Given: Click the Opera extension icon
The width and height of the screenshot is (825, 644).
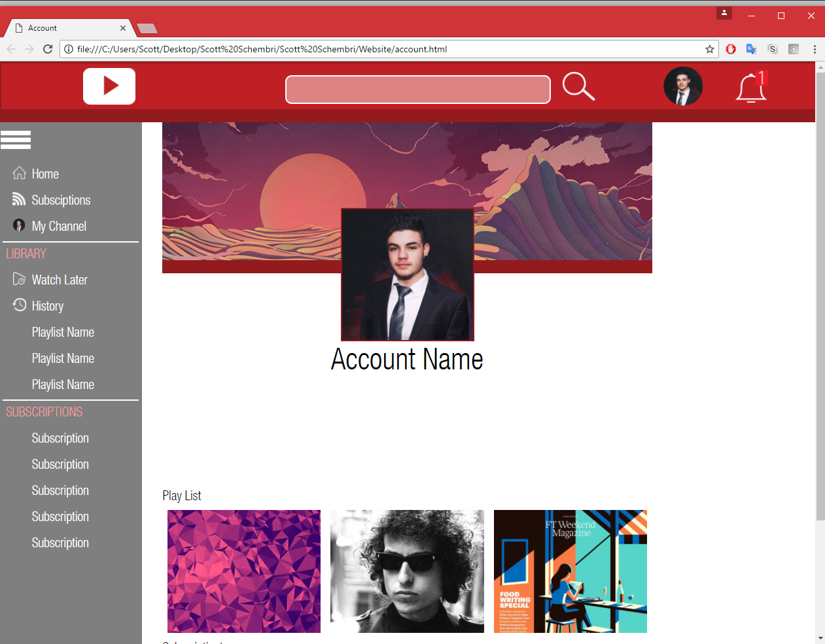Looking at the screenshot, I should pos(731,49).
